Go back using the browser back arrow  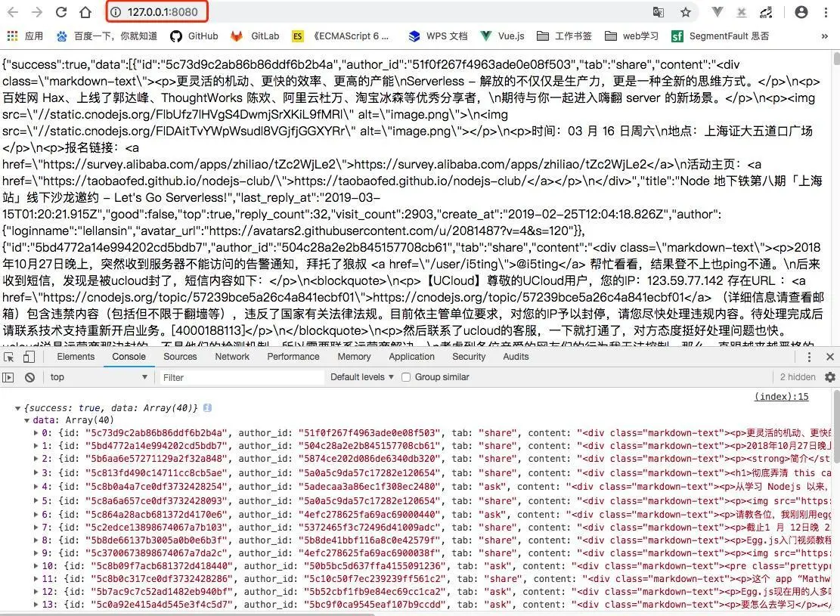coord(13,12)
